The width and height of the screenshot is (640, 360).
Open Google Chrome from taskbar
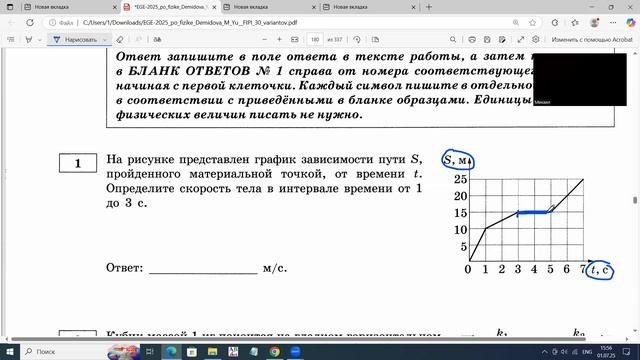[275, 351]
